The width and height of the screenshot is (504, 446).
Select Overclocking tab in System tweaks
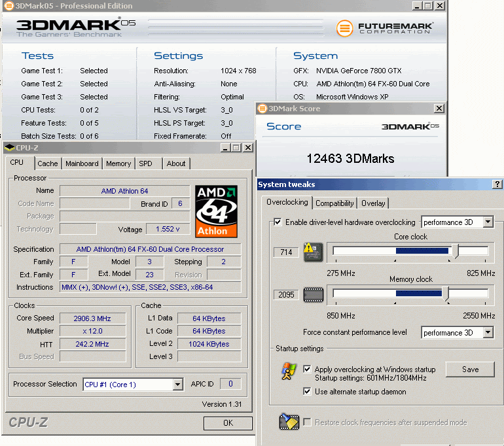287,202
